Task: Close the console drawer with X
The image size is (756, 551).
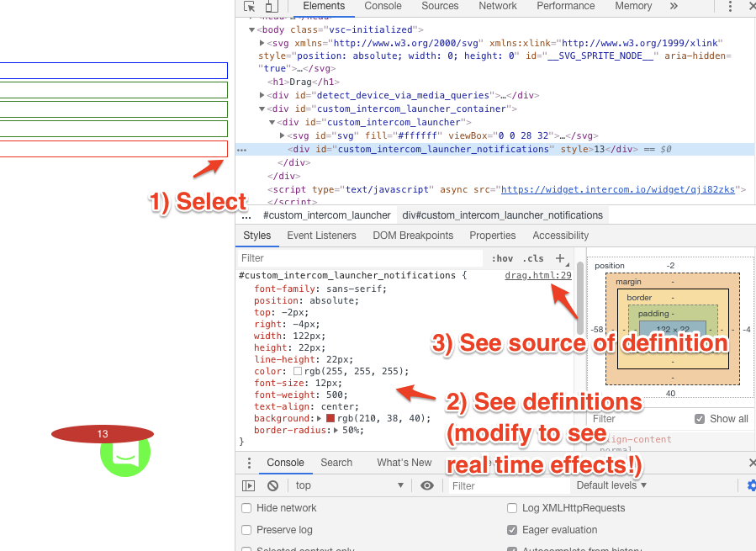Action: [752, 464]
